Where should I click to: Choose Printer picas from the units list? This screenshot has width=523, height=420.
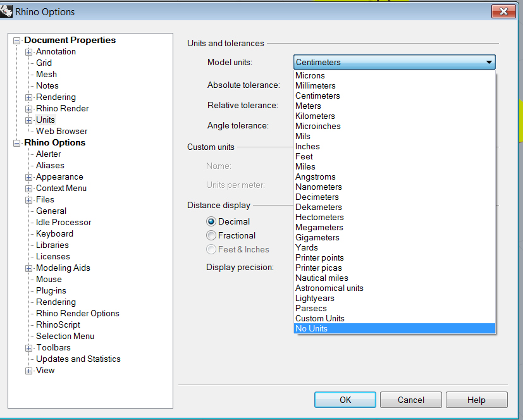[394, 268]
